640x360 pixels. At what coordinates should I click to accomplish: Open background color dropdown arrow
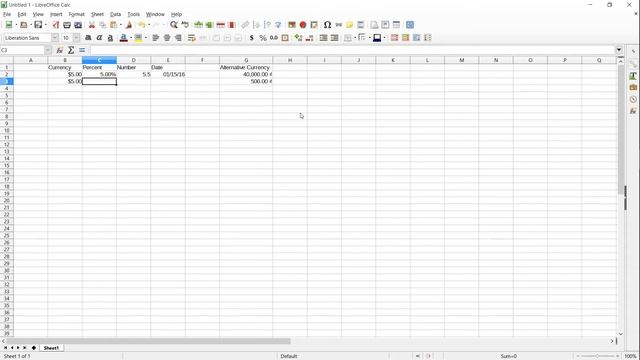click(x=146, y=38)
